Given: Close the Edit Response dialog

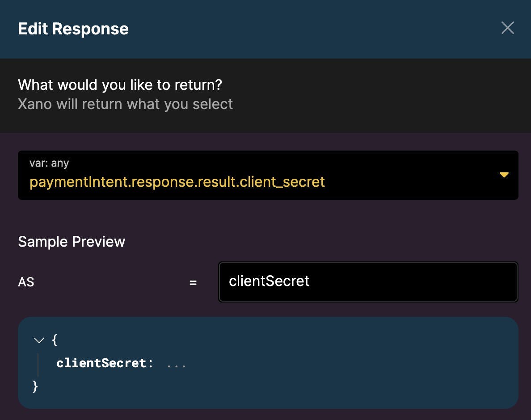Looking at the screenshot, I should (507, 28).
